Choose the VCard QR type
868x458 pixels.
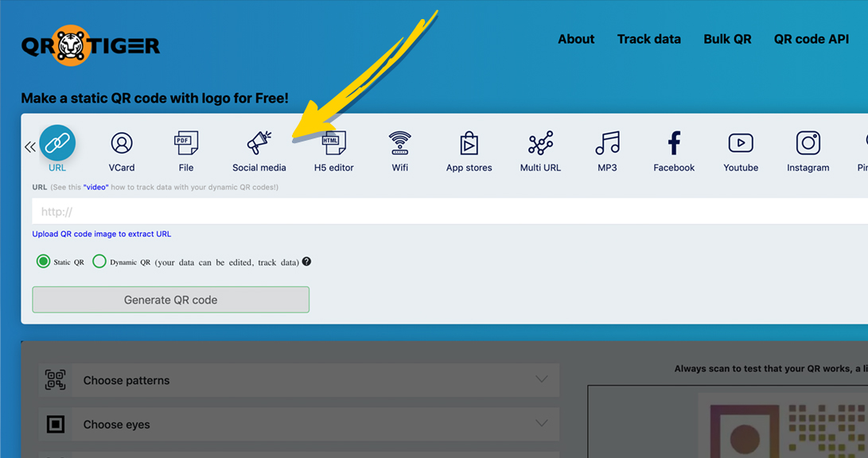click(x=122, y=144)
